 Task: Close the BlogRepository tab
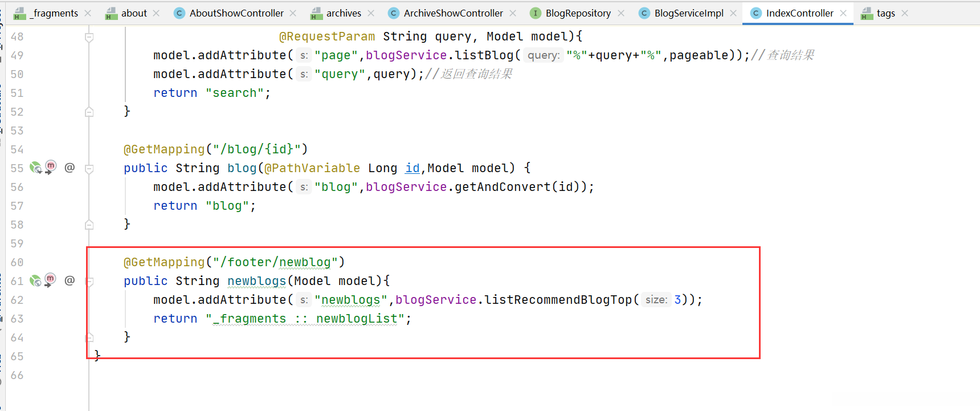click(621, 13)
